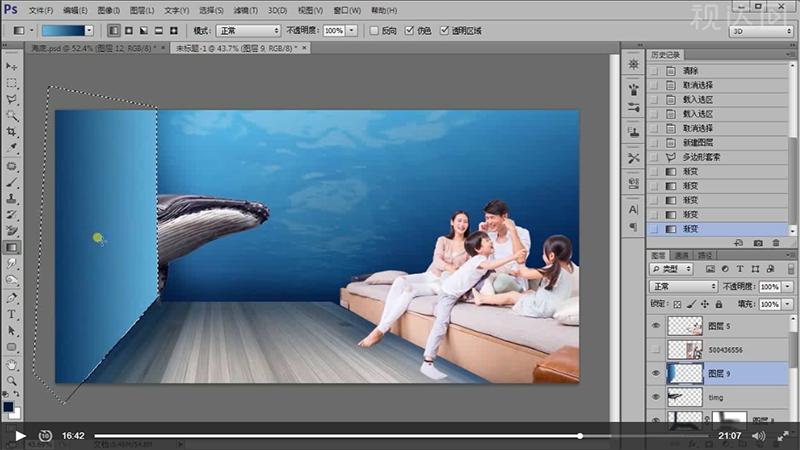
Task: Select the Path Selection tool
Action: pos(11,331)
